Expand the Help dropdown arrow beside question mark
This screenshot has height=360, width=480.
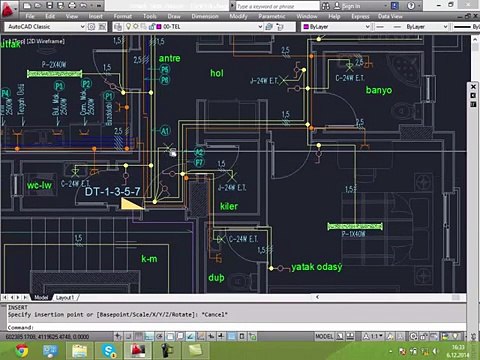(419, 6)
